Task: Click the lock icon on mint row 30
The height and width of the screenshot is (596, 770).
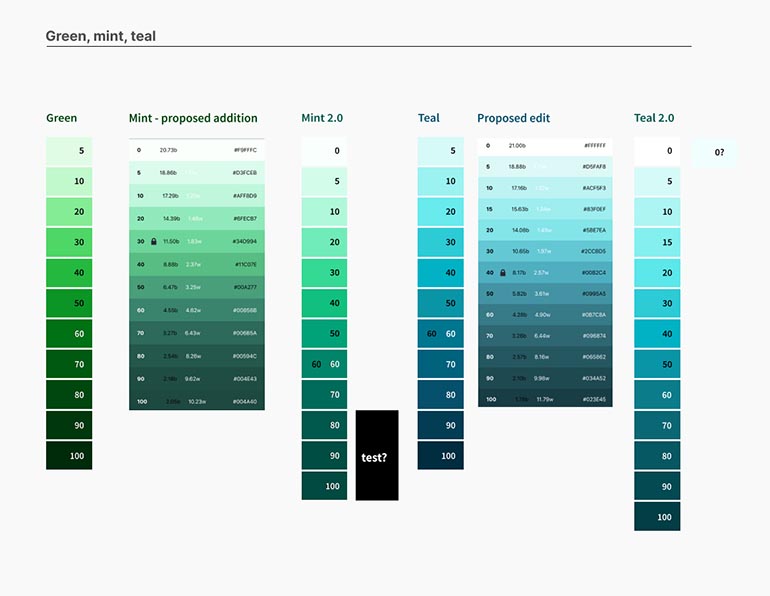Action: click(x=153, y=242)
